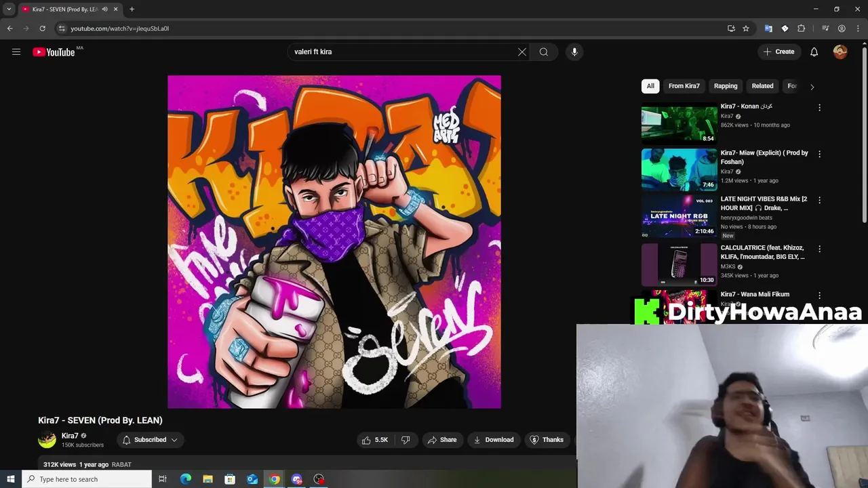Screen dimensions: 868x488
Task: Play the Kira7- Miaw thumbnail
Action: click(x=679, y=169)
